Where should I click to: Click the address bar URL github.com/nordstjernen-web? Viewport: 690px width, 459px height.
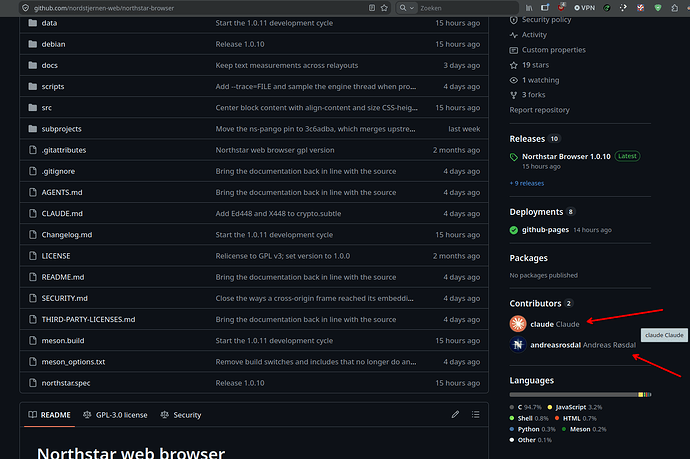coord(104,8)
